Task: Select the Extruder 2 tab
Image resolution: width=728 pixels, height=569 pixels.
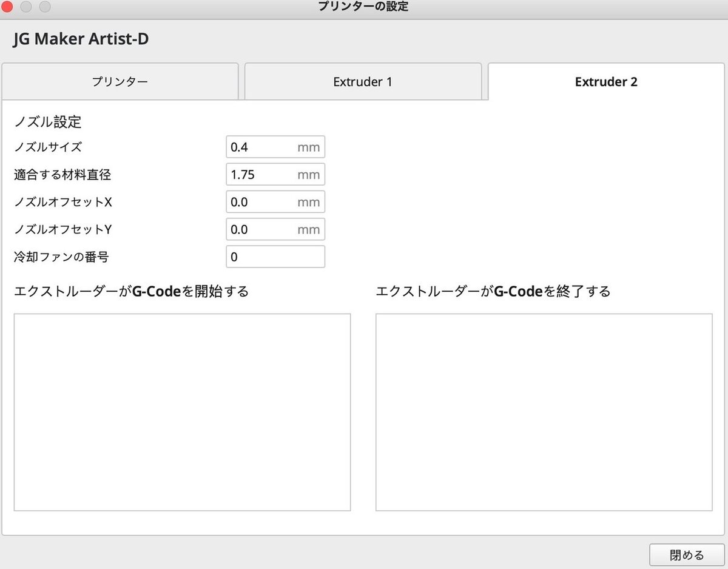Action: click(606, 81)
